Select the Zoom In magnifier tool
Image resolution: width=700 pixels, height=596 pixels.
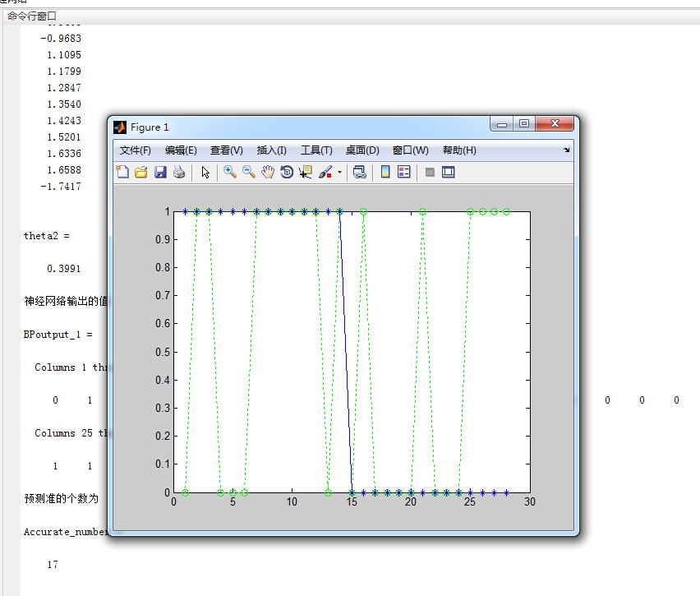click(x=230, y=172)
